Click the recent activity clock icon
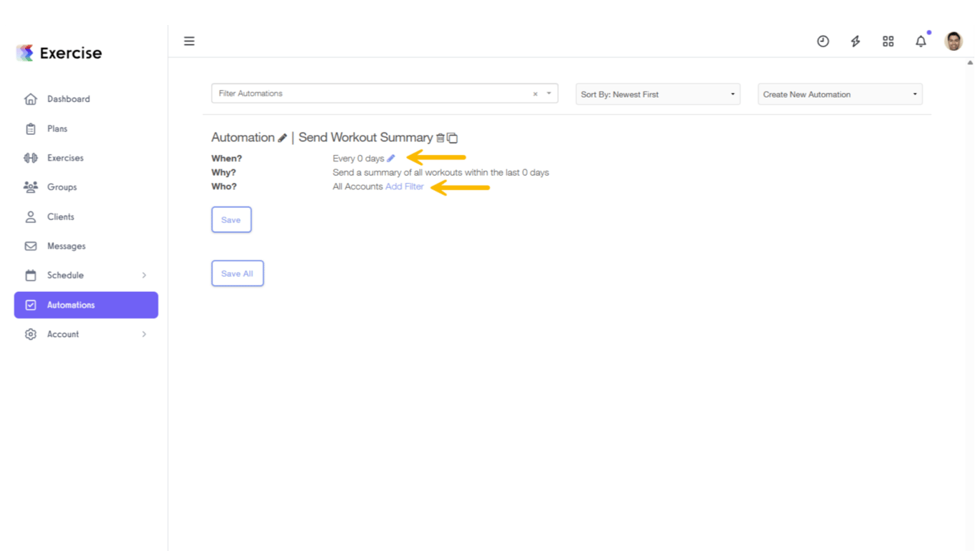 click(822, 41)
